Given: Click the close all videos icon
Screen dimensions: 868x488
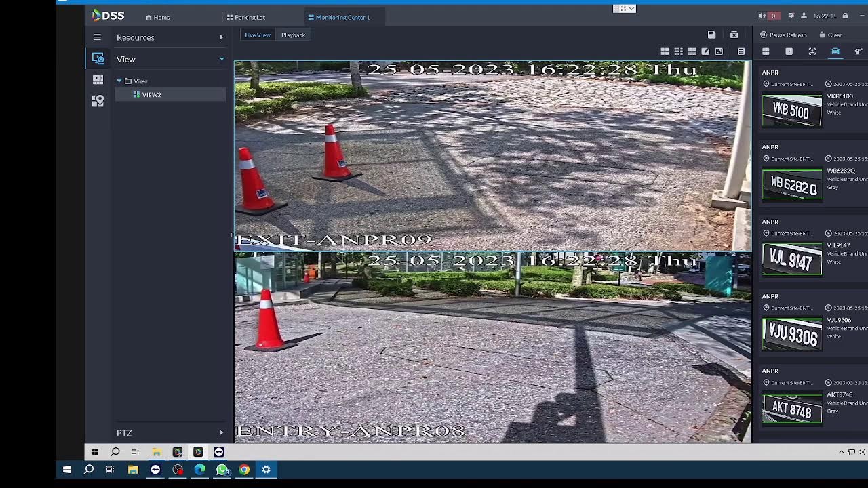Looking at the screenshot, I should (x=734, y=35).
